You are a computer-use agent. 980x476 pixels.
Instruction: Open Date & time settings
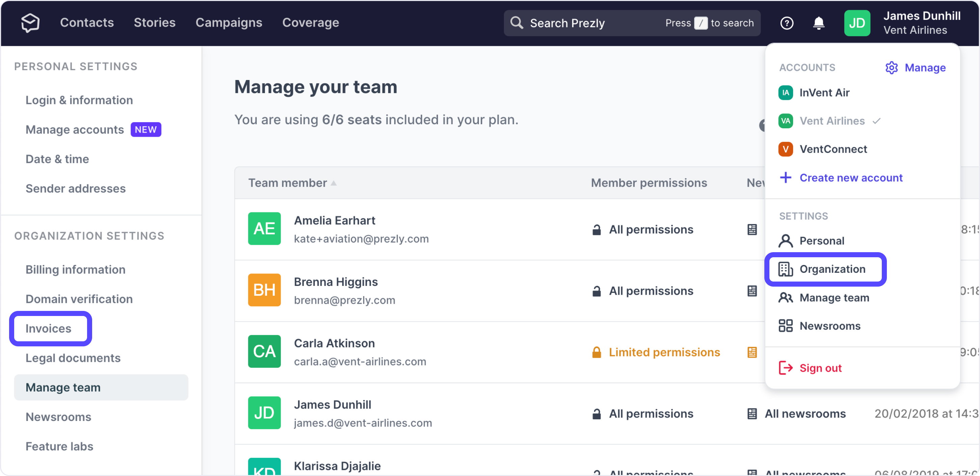(x=57, y=159)
